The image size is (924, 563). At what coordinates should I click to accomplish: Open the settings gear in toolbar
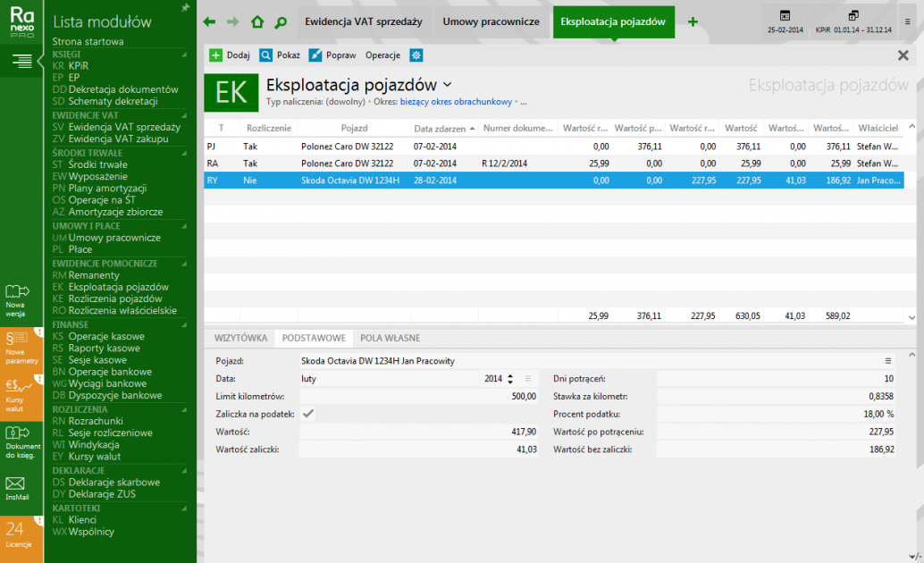point(416,55)
